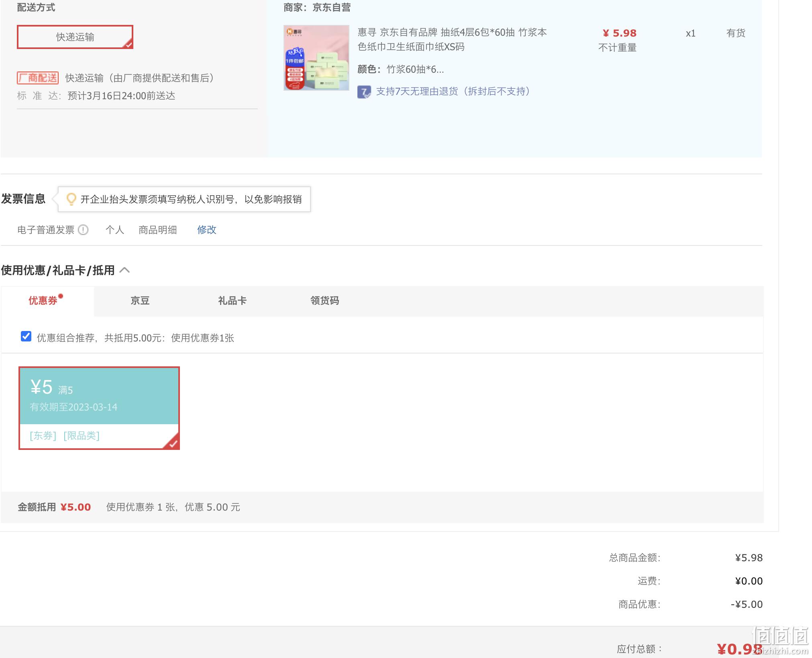
Task: Open 支持7天无理由退货 policy link
Action: click(453, 92)
